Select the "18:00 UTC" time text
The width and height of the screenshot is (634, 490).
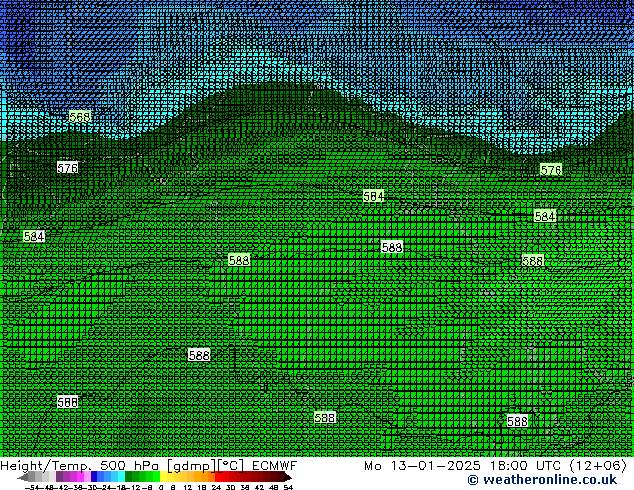point(525,466)
